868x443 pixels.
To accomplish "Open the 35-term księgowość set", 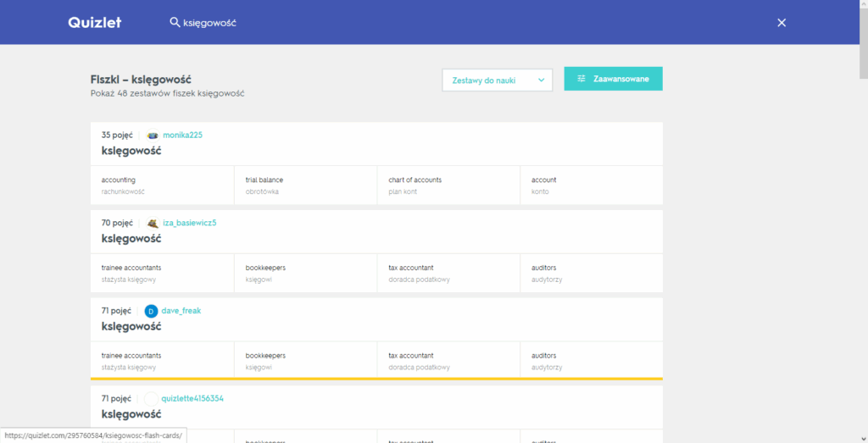I will (131, 151).
